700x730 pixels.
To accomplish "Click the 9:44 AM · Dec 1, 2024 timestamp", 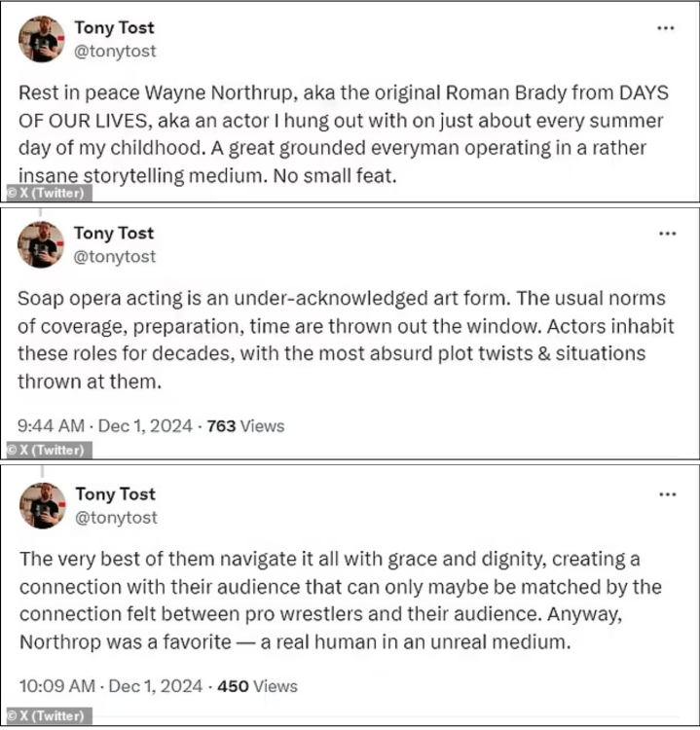I will click(108, 425).
